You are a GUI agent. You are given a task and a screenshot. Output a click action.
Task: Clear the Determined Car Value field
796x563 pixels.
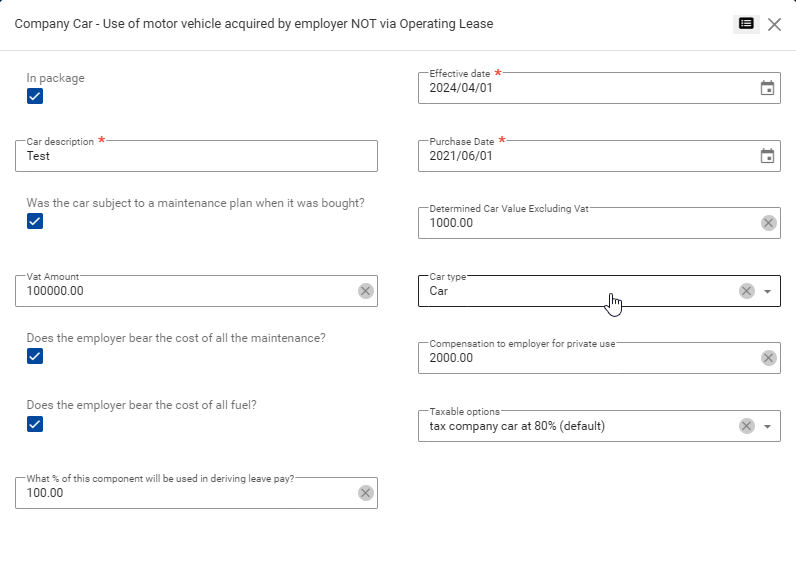point(768,223)
